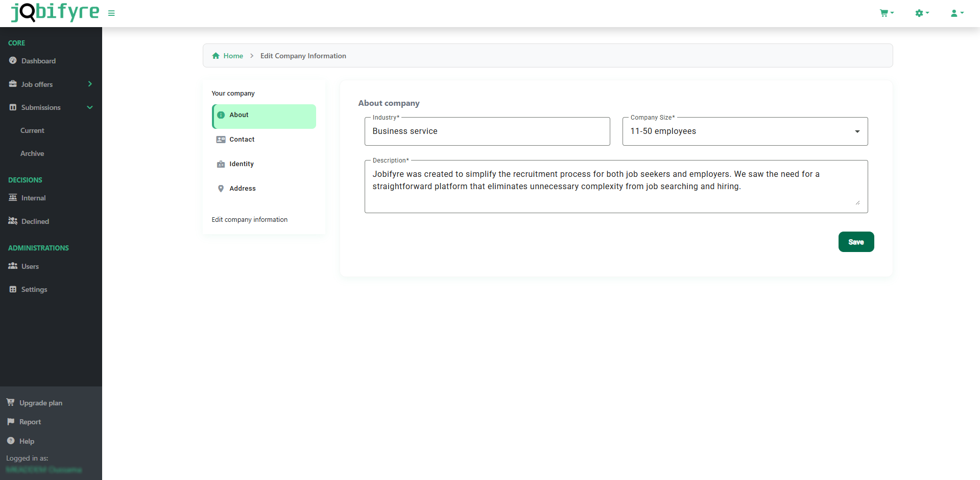Click the hamburger menu icon beside logo
980x480 pixels.
[x=111, y=13]
